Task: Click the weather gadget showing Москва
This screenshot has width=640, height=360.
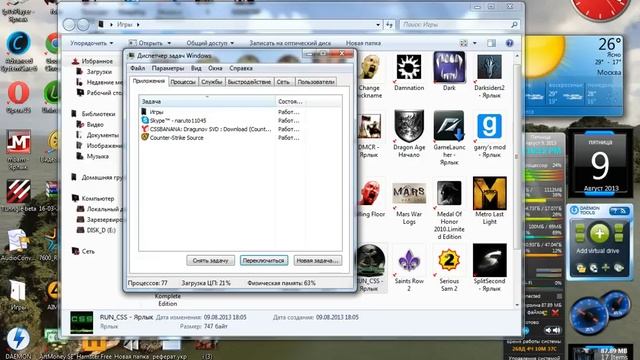Action: tap(573, 76)
